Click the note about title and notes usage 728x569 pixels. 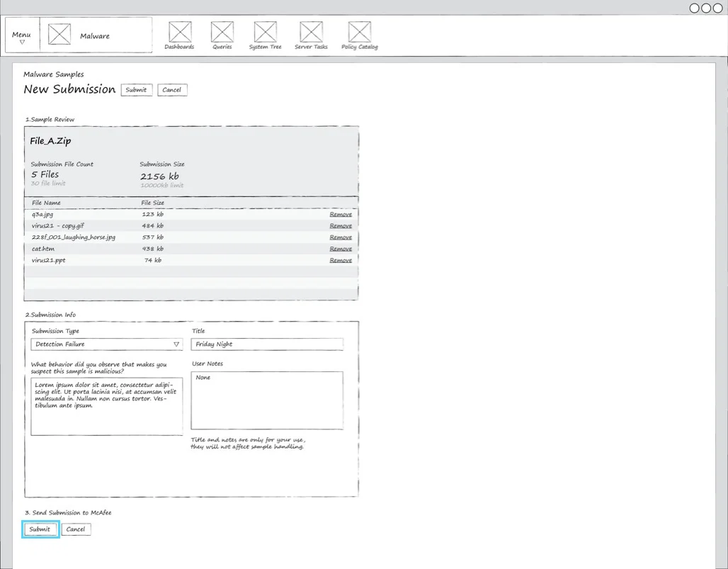click(248, 443)
